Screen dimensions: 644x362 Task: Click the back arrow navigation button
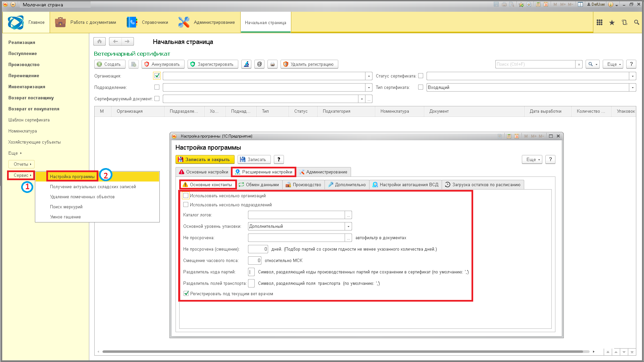[115, 42]
